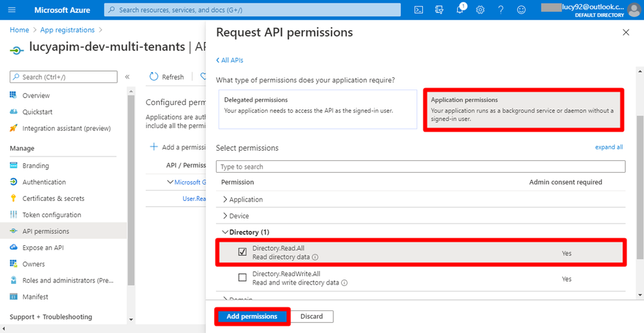Viewport: 644px width, 333px height.
Task: Open Cloud Shell icon in top bar
Action: click(x=418, y=10)
